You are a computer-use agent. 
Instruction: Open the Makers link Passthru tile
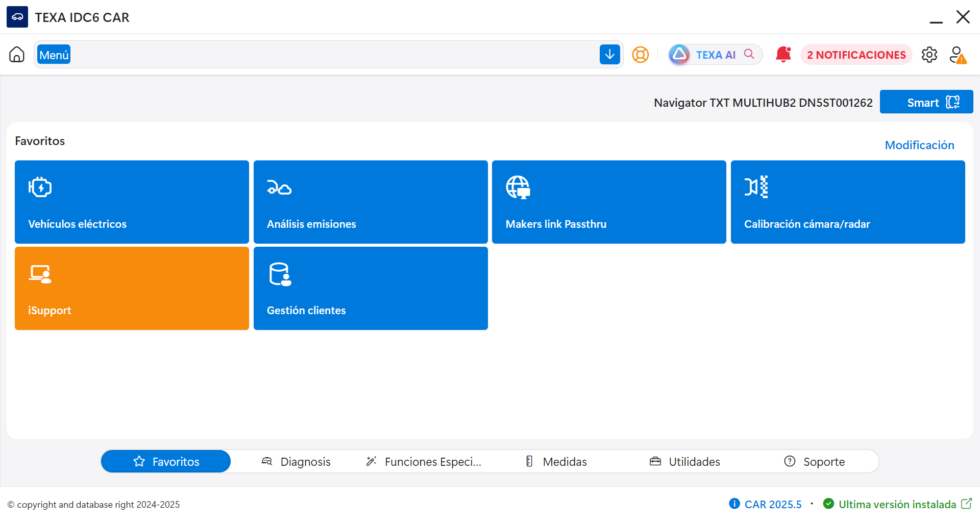[x=609, y=202]
